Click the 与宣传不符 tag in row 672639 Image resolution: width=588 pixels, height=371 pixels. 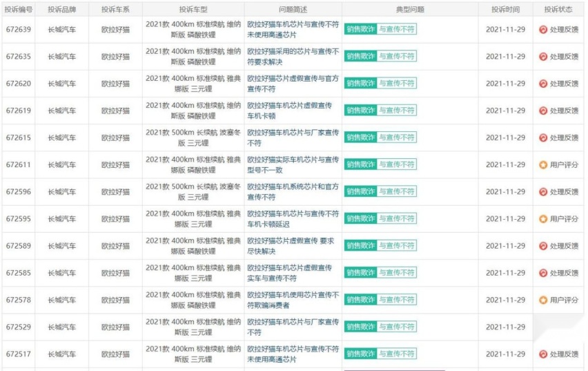(396, 29)
